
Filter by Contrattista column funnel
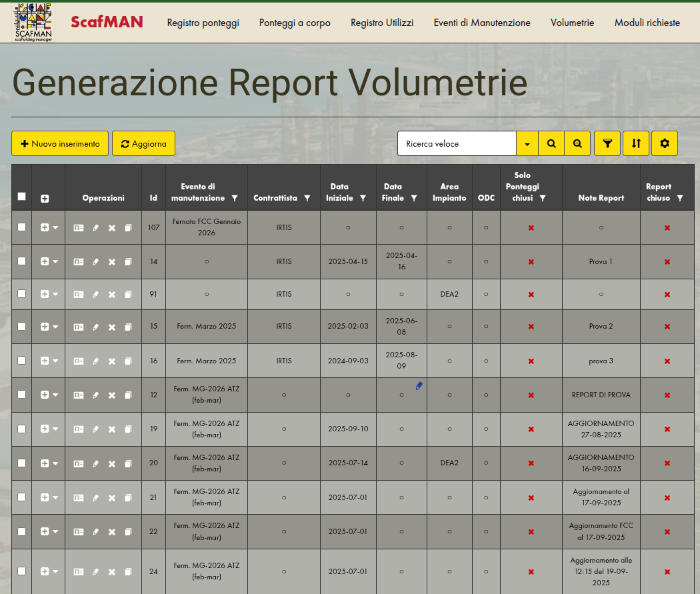[307, 198]
